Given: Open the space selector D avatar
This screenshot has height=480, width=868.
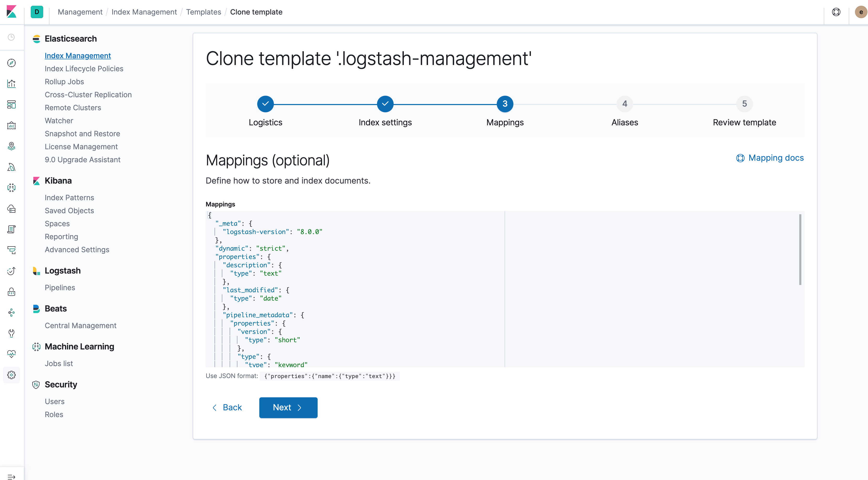Looking at the screenshot, I should [37, 12].
